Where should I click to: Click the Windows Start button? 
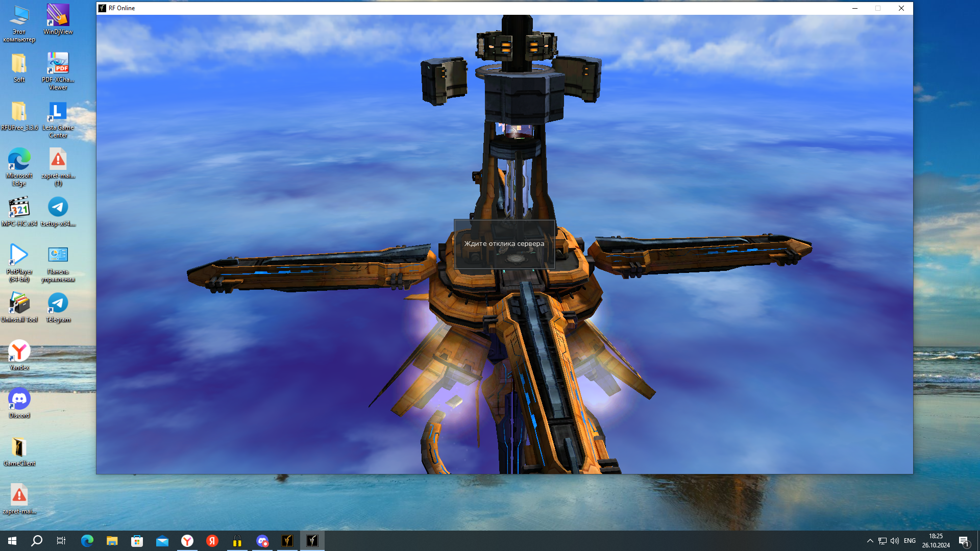coord(12,541)
